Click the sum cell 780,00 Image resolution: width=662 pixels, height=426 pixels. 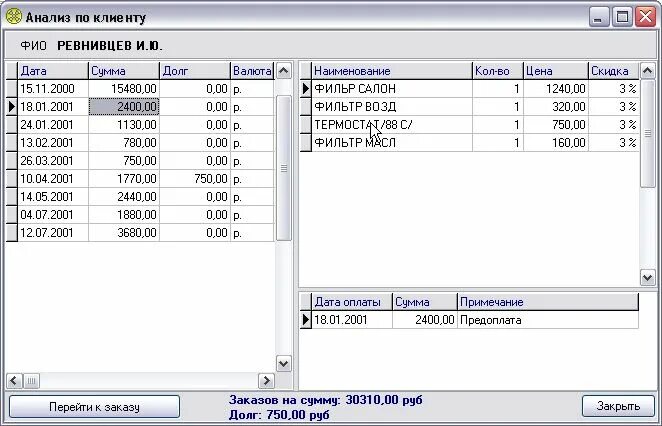pyautogui.click(x=124, y=143)
